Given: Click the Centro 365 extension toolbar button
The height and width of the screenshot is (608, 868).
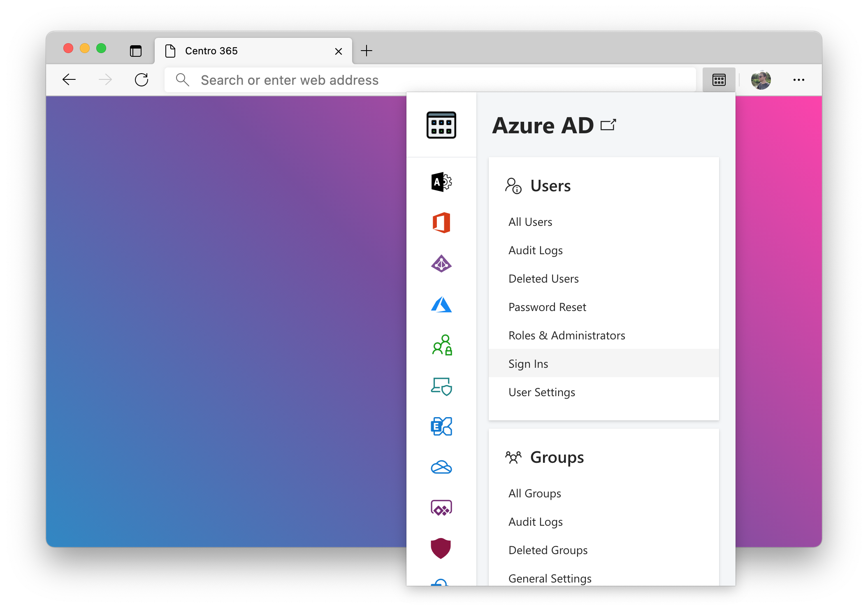Looking at the screenshot, I should tap(719, 80).
